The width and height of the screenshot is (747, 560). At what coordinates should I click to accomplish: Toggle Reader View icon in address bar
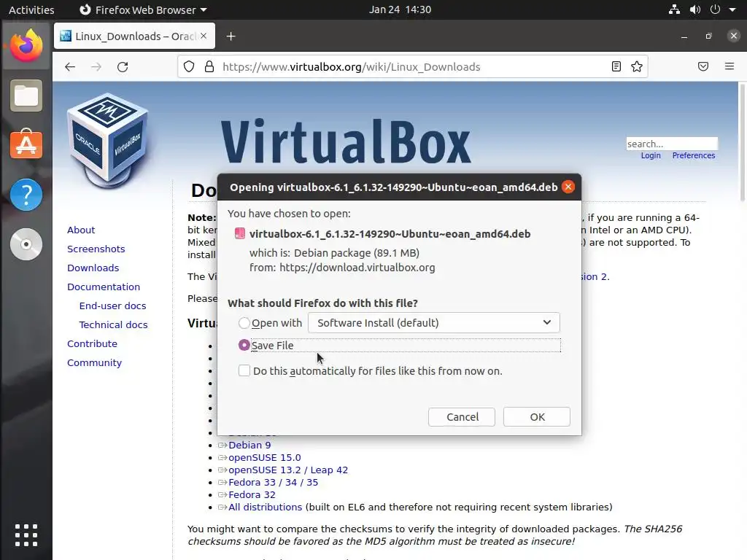(616, 66)
